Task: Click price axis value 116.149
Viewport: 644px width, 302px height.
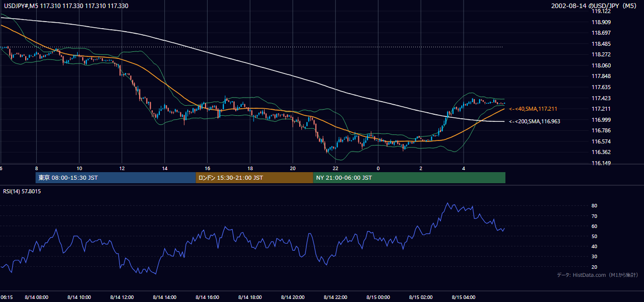Action: (x=601, y=163)
